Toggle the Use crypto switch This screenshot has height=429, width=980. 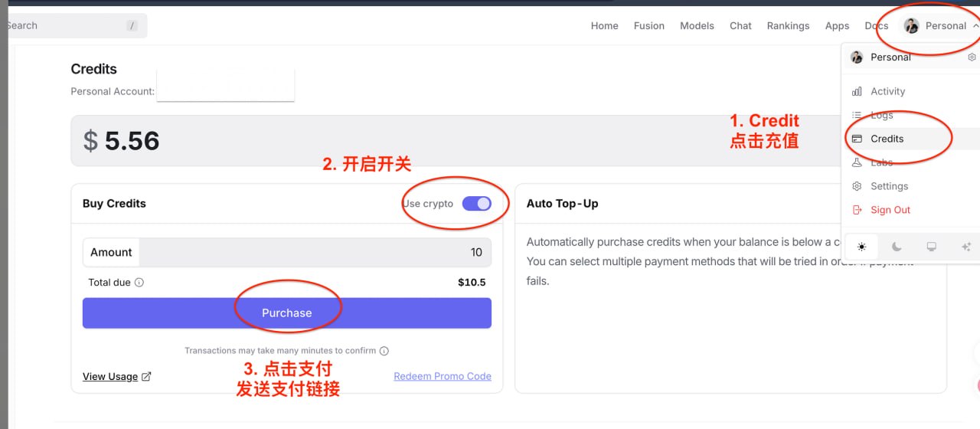point(476,204)
